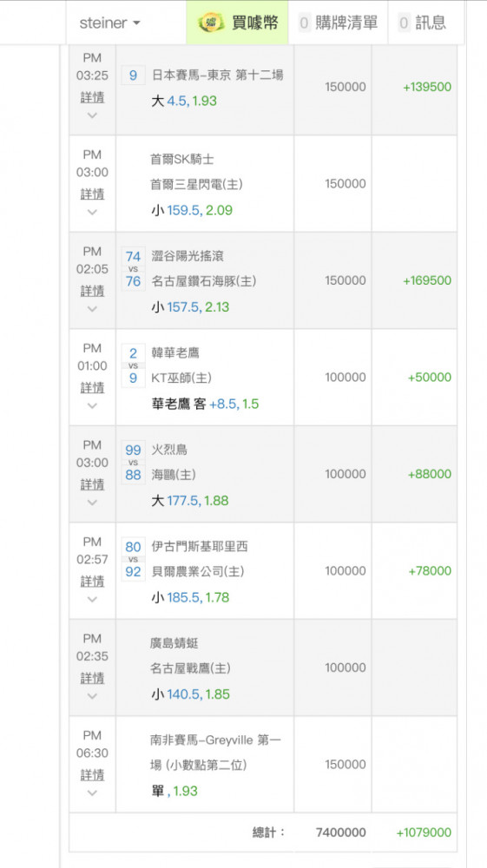
Task: Expand details chevron for 日本賽馬-東京 row
Action: tap(92, 115)
